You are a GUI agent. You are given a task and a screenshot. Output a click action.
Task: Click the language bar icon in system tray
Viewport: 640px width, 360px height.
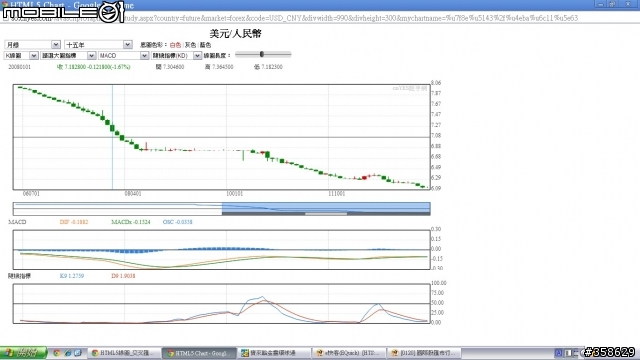tap(558, 353)
